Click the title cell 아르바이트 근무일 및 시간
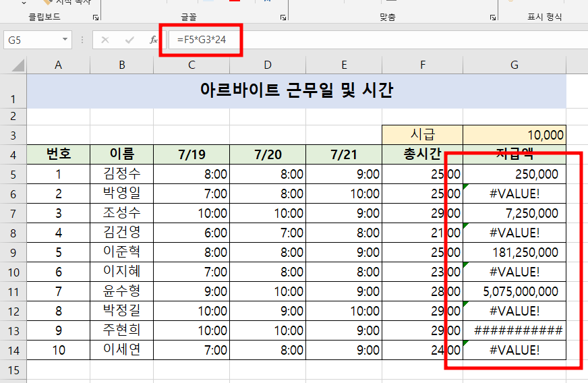 coord(296,91)
